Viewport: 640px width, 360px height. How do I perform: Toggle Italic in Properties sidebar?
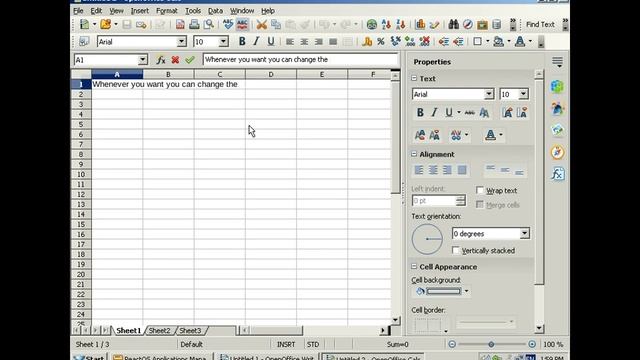pos(434,113)
